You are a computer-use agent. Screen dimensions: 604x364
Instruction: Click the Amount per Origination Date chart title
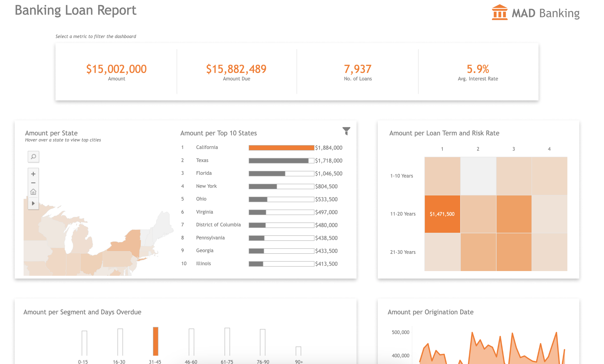coord(431,312)
